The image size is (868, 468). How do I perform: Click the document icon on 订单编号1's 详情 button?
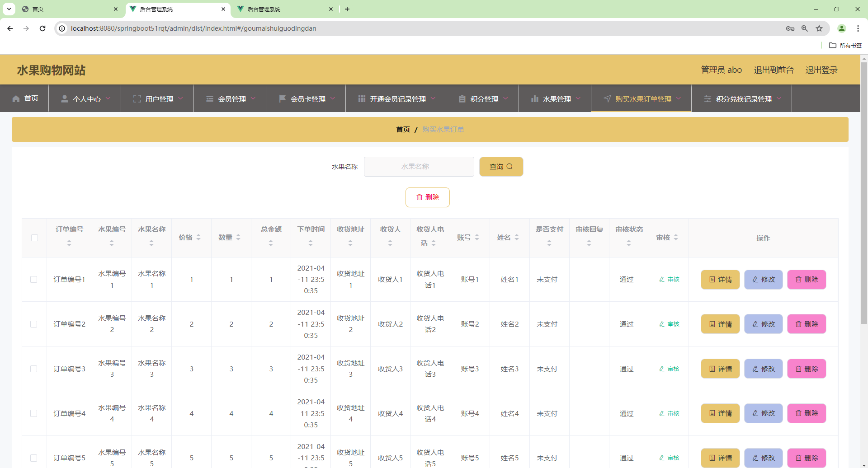(712, 279)
